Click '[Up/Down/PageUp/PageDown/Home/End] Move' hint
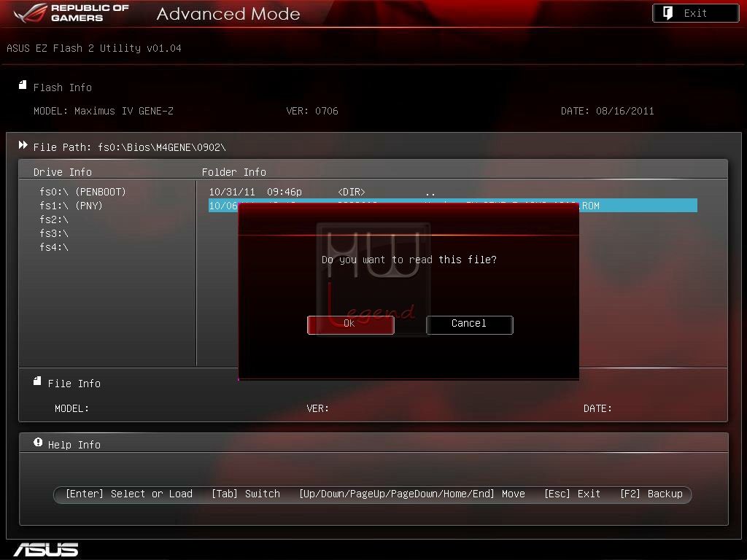This screenshot has width=747, height=560. coord(412,494)
